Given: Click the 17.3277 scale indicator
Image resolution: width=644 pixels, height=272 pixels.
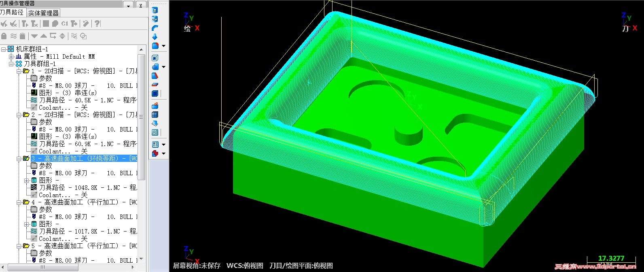Looking at the screenshot, I should coord(611,258).
